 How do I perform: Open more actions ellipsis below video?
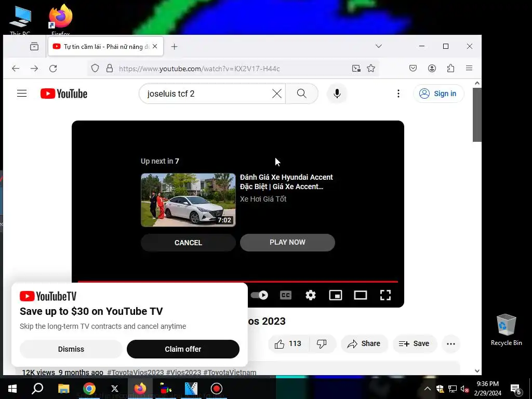(x=451, y=344)
